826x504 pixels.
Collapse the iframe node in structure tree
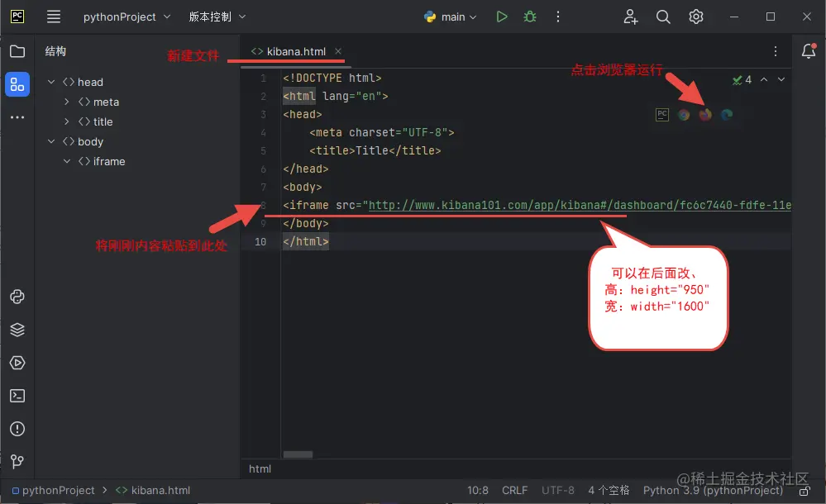[x=66, y=161]
